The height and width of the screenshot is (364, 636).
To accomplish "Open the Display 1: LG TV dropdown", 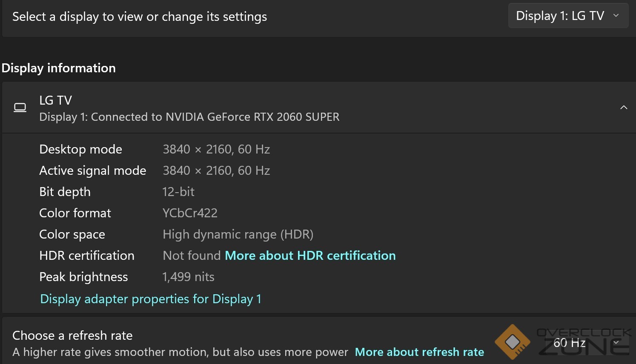I will [568, 16].
